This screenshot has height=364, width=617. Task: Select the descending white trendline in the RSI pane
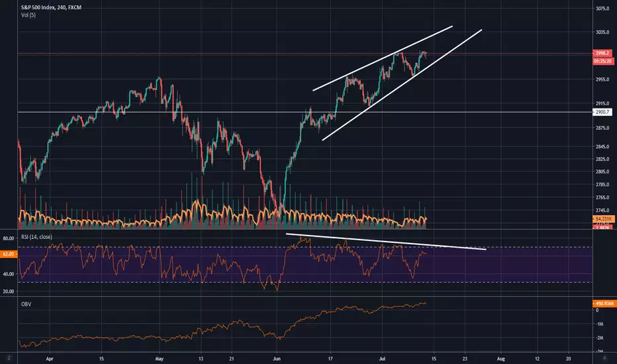point(386,242)
